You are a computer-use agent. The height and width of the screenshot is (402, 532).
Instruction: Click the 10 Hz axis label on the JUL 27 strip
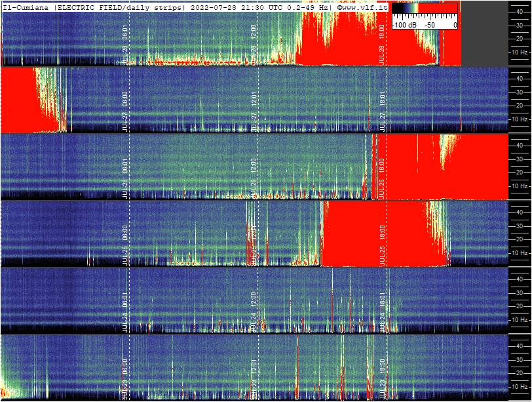(520, 119)
